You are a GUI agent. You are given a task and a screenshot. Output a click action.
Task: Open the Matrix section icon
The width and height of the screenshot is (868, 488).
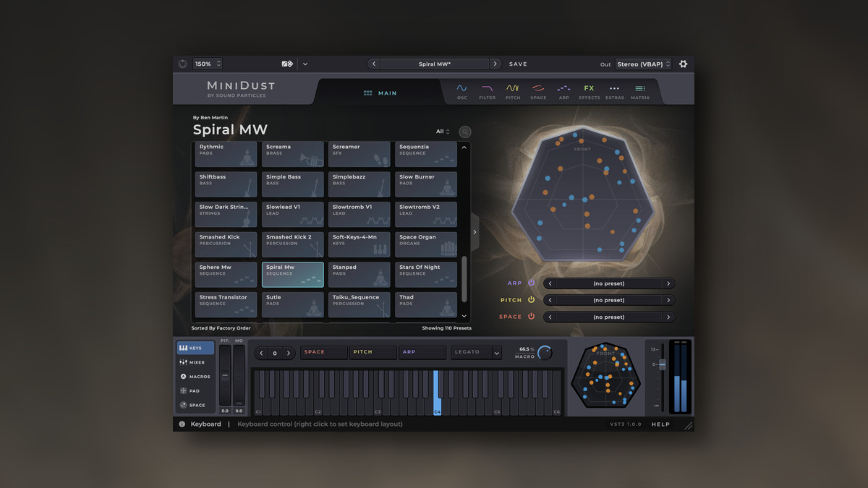pyautogui.click(x=639, y=91)
